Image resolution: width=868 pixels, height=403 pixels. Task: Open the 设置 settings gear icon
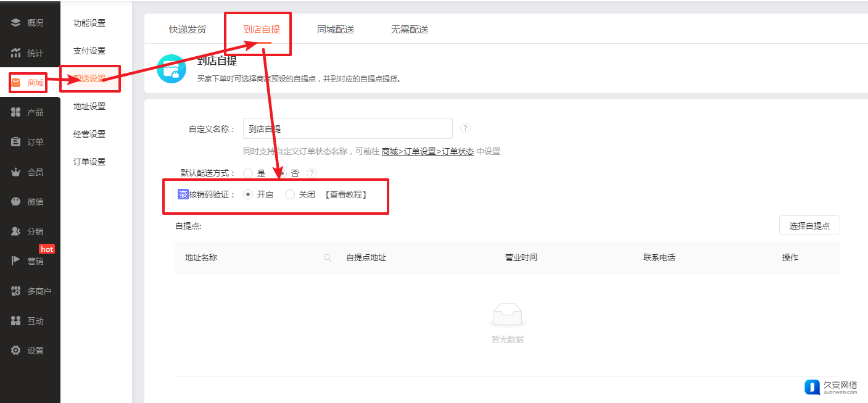point(16,351)
